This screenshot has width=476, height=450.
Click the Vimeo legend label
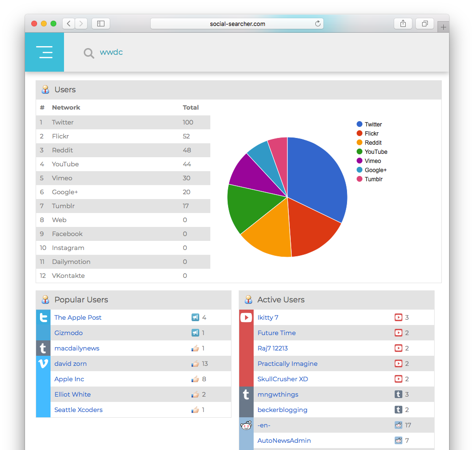click(373, 161)
